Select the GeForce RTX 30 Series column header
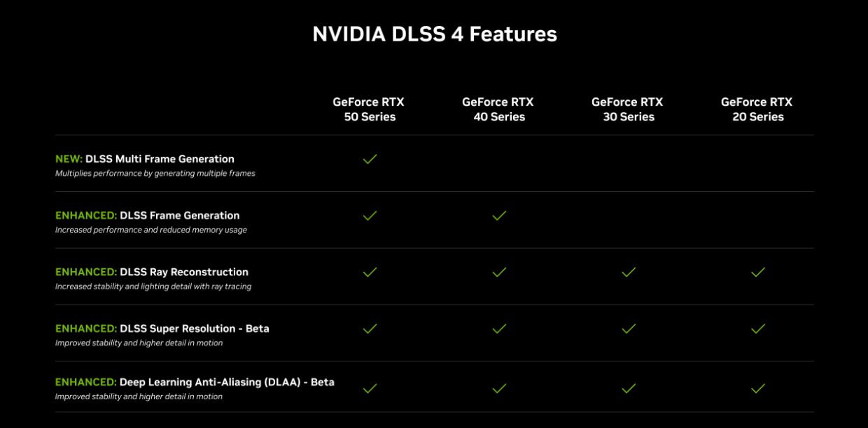868x428 pixels. (x=627, y=109)
